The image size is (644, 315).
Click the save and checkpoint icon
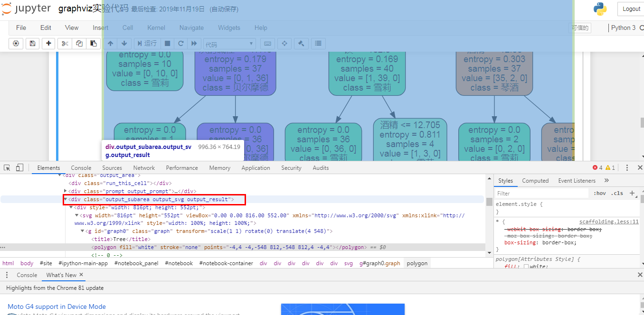pyautogui.click(x=32, y=43)
